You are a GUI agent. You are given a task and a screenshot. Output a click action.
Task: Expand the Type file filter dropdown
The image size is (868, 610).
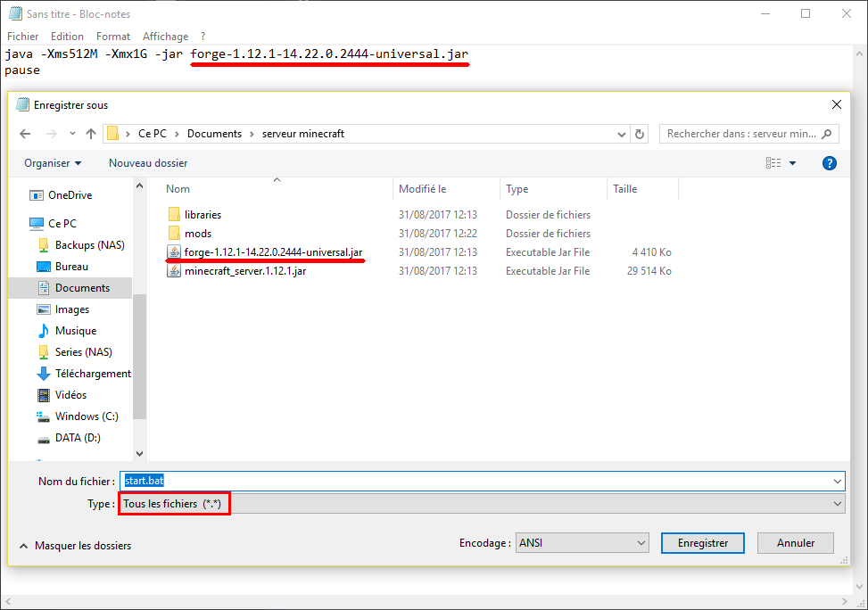837,504
